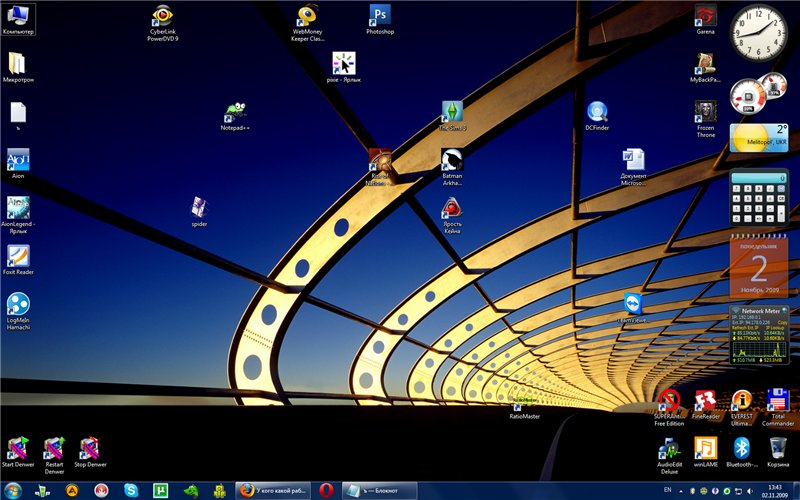Click the system clock in the taskbar
The width and height of the screenshot is (800, 500).
click(x=776, y=490)
